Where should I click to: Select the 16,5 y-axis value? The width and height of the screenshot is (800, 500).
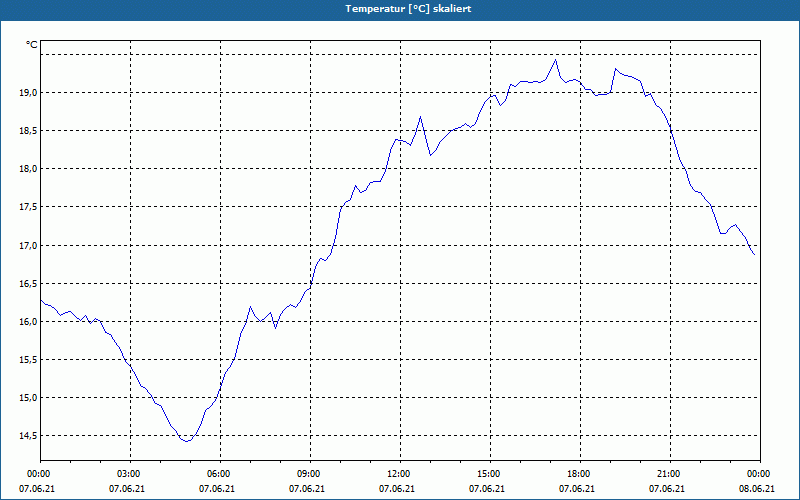[x=29, y=284]
